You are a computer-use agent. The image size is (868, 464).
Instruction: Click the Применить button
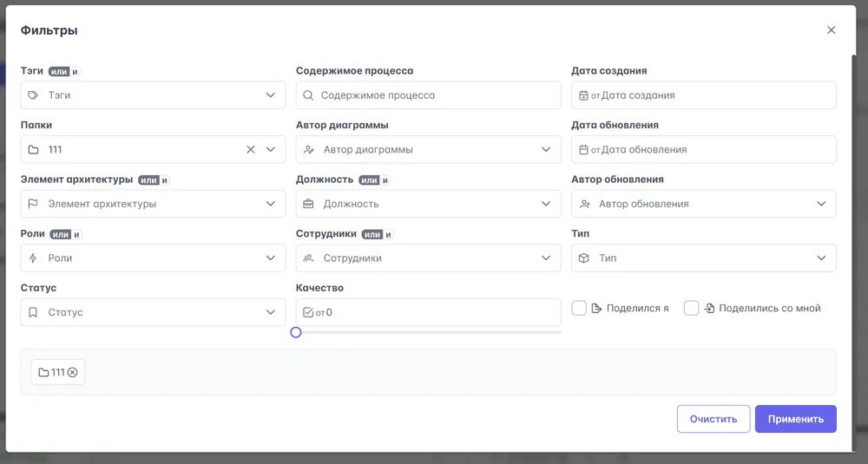click(x=795, y=419)
